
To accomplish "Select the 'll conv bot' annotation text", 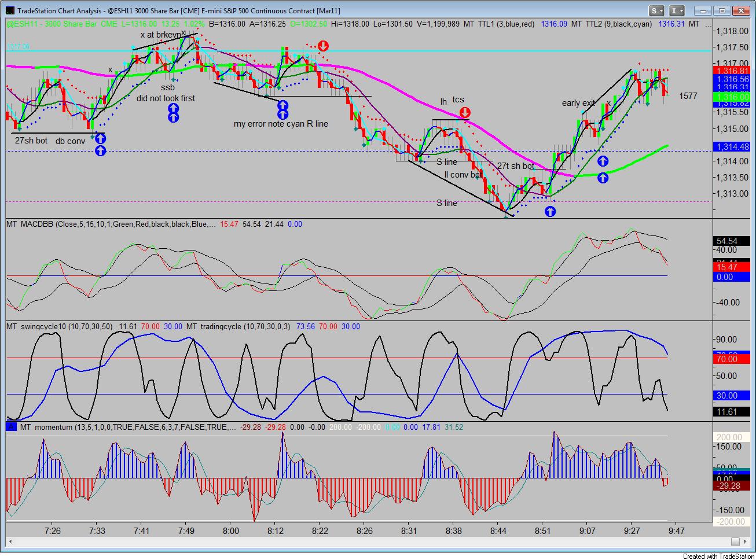I will [463, 175].
